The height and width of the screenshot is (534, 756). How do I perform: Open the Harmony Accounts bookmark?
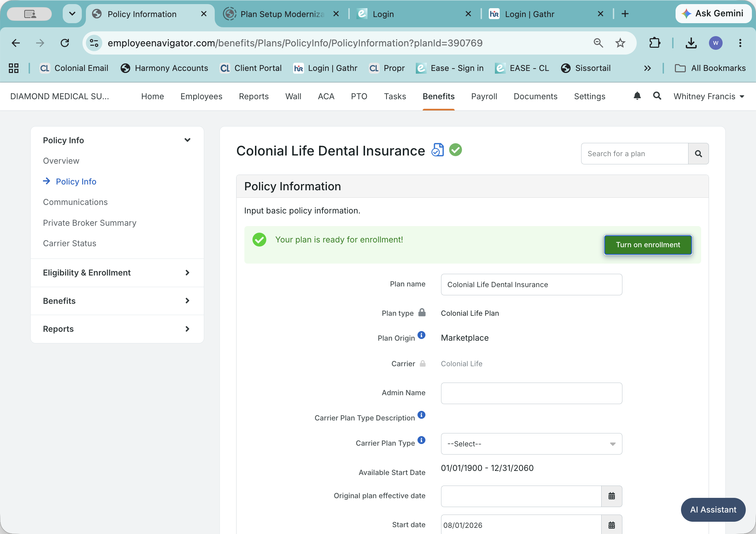tap(165, 68)
